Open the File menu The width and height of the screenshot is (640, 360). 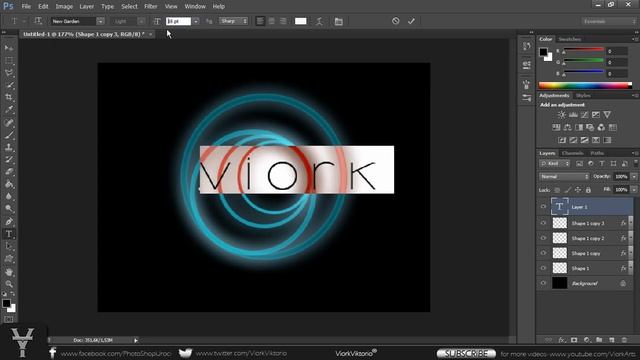tap(26, 7)
